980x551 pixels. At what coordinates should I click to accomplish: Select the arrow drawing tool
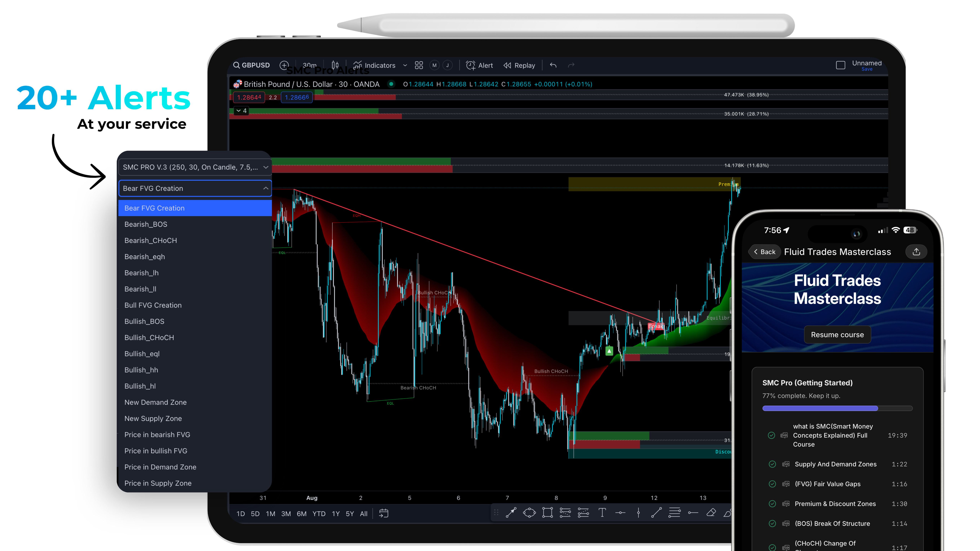[511, 513]
